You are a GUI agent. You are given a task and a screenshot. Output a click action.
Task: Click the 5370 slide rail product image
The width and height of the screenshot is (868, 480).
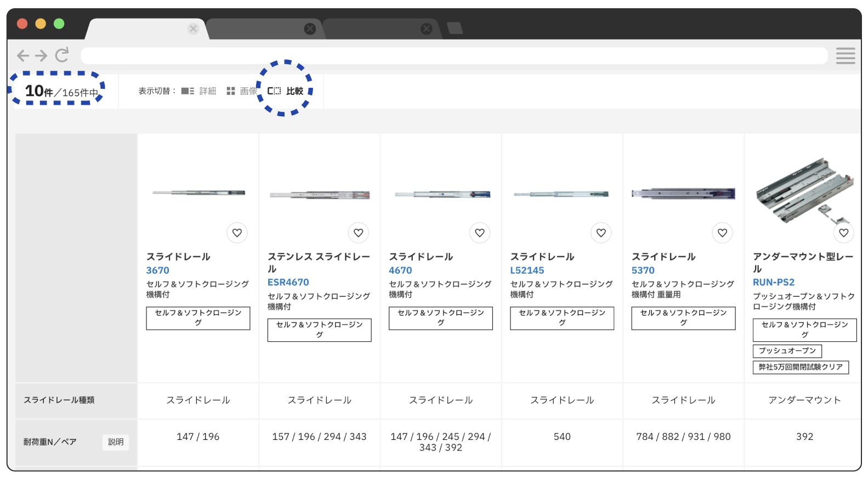point(683,194)
